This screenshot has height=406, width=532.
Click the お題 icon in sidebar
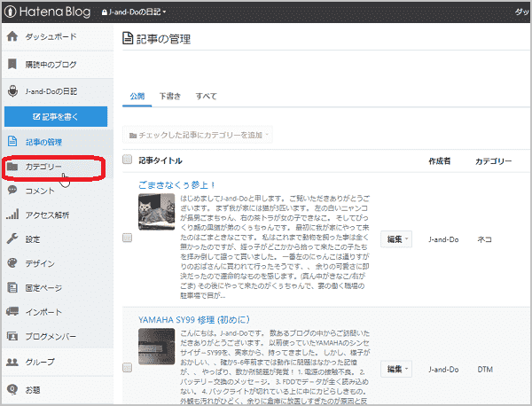click(12, 389)
